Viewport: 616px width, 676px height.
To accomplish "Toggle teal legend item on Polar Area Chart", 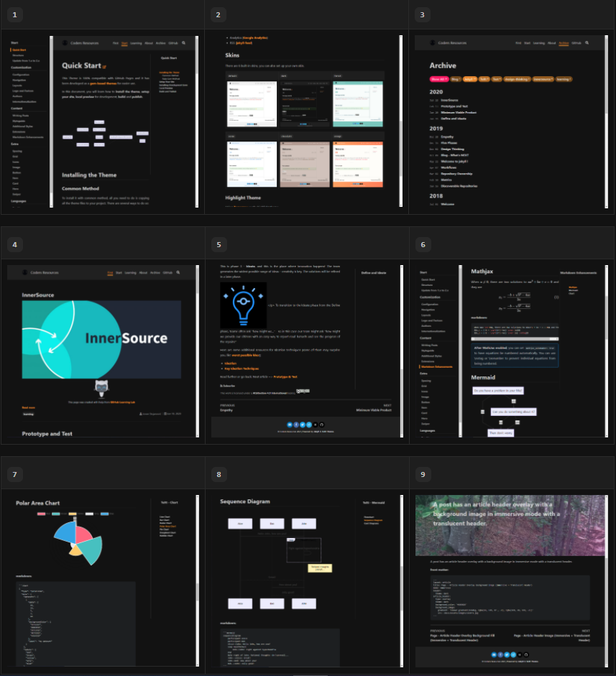I will 59,514.
